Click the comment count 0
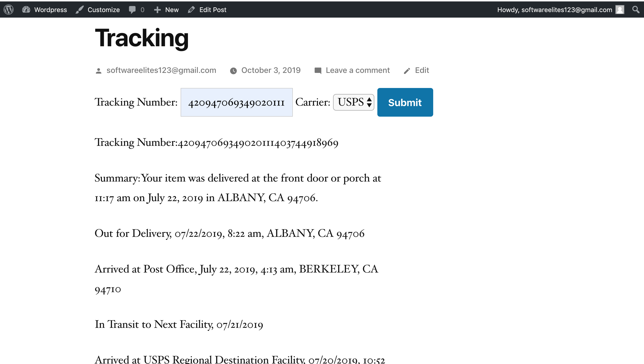644x364 pixels. point(142,10)
